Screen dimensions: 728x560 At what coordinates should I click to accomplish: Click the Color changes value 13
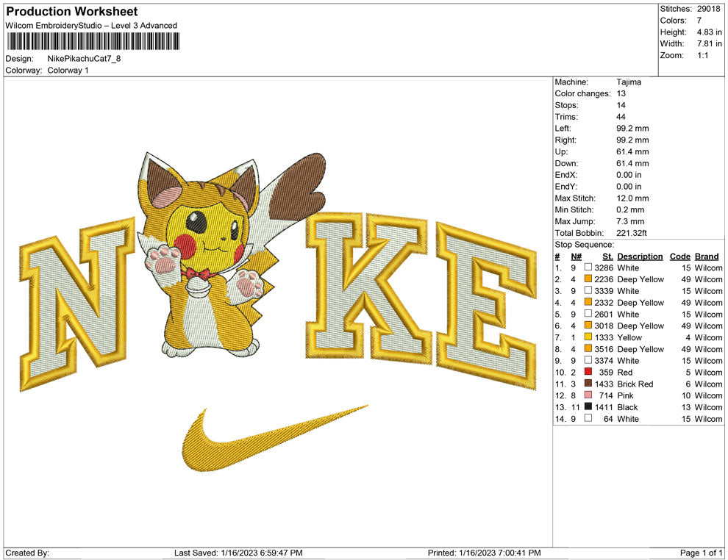(621, 93)
